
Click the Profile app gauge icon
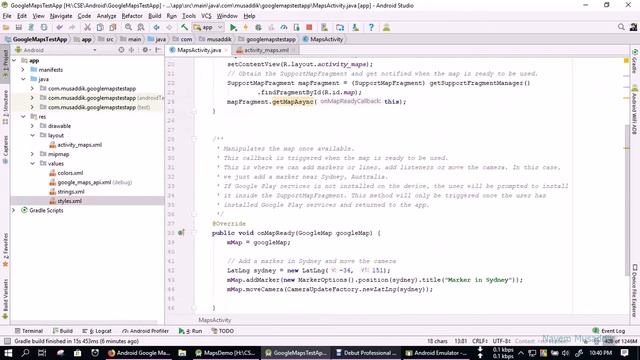click(284, 27)
